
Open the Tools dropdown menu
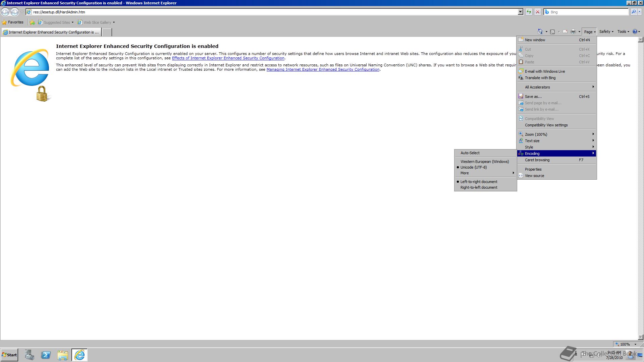point(623,32)
